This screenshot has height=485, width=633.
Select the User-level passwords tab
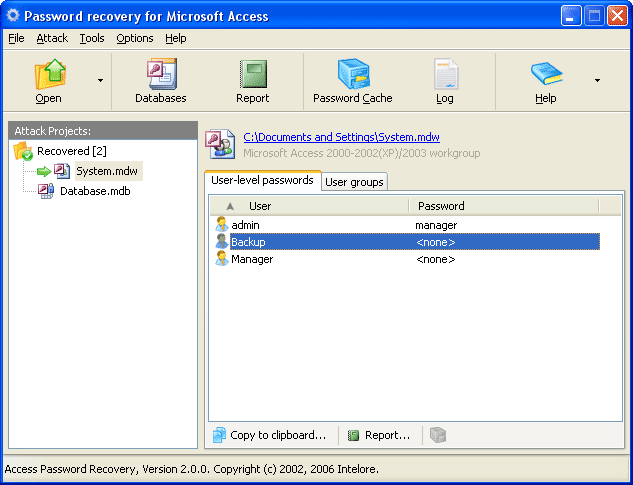click(262, 180)
